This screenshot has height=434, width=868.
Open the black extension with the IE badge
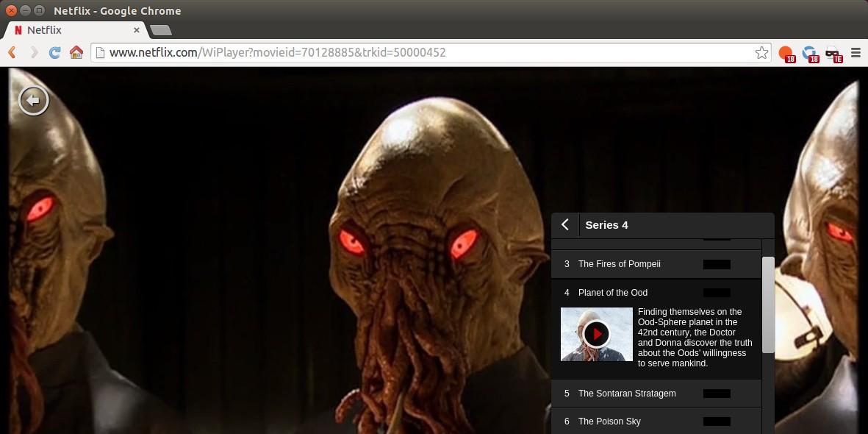tap(833, 54)
